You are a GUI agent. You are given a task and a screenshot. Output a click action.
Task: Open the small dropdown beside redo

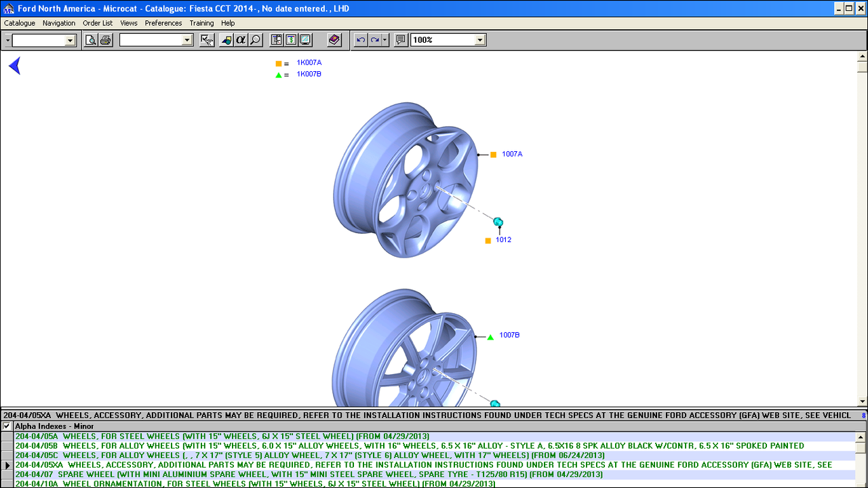coord(385,40)
